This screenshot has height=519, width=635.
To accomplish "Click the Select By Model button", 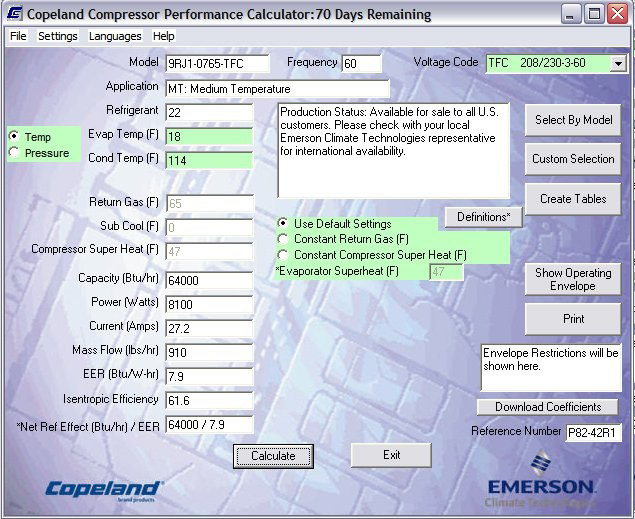I will 573,120.
